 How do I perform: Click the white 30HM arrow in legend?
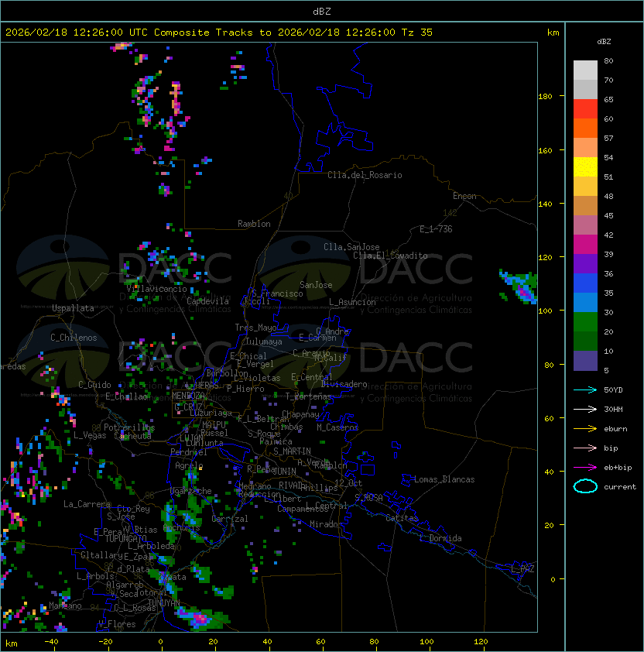click(585, 409)
